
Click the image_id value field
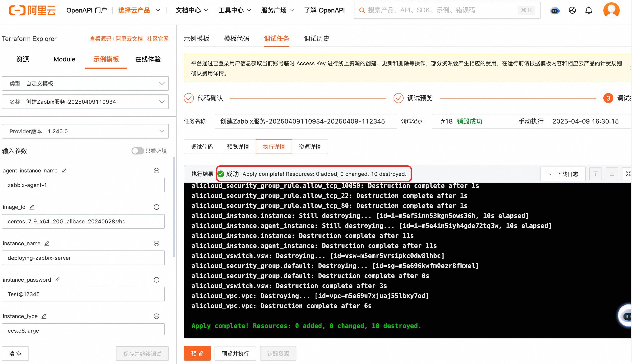point(83,222)
